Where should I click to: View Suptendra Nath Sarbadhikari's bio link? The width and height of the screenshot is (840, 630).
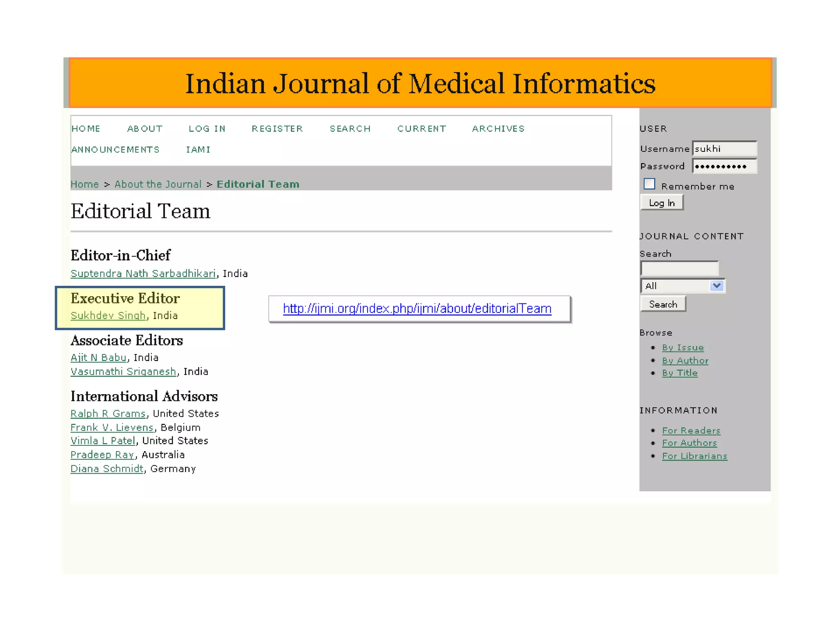(x=143, y=274)
